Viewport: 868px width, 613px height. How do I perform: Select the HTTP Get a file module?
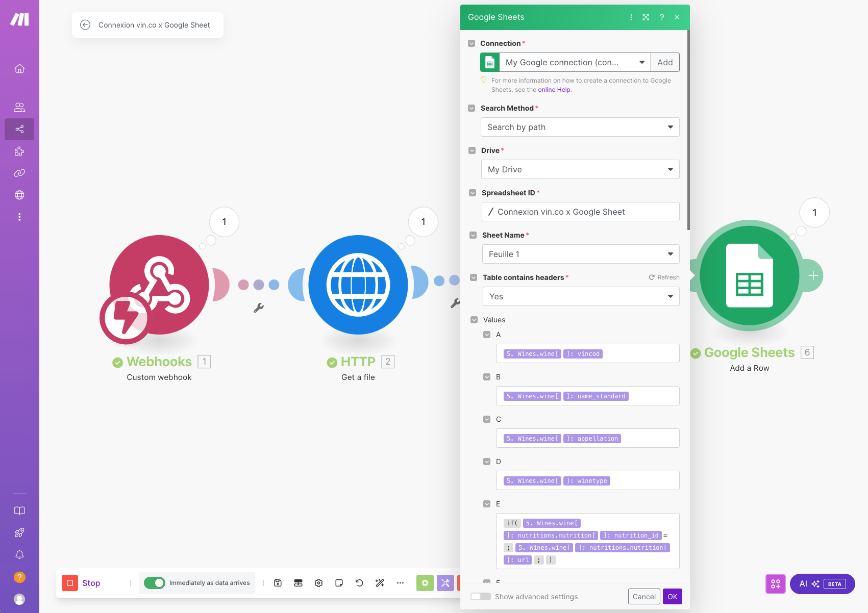[x=358, y=285]
